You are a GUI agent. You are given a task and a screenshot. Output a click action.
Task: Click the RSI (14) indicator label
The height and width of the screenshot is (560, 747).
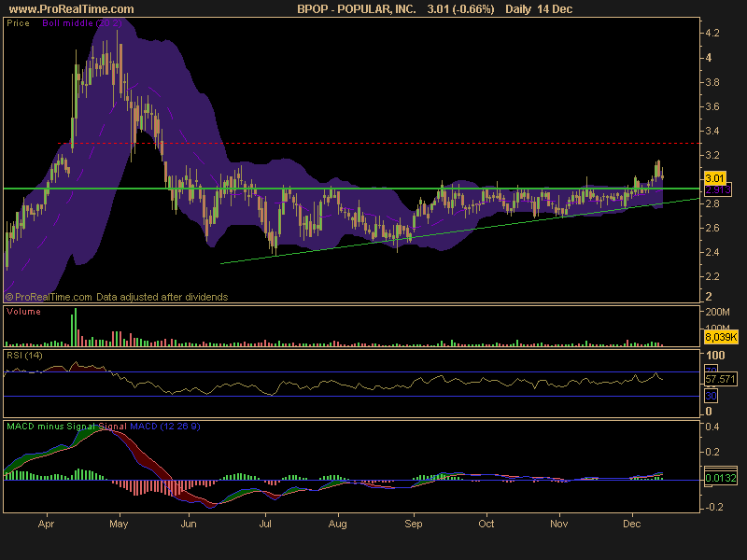tap(24, 356)
